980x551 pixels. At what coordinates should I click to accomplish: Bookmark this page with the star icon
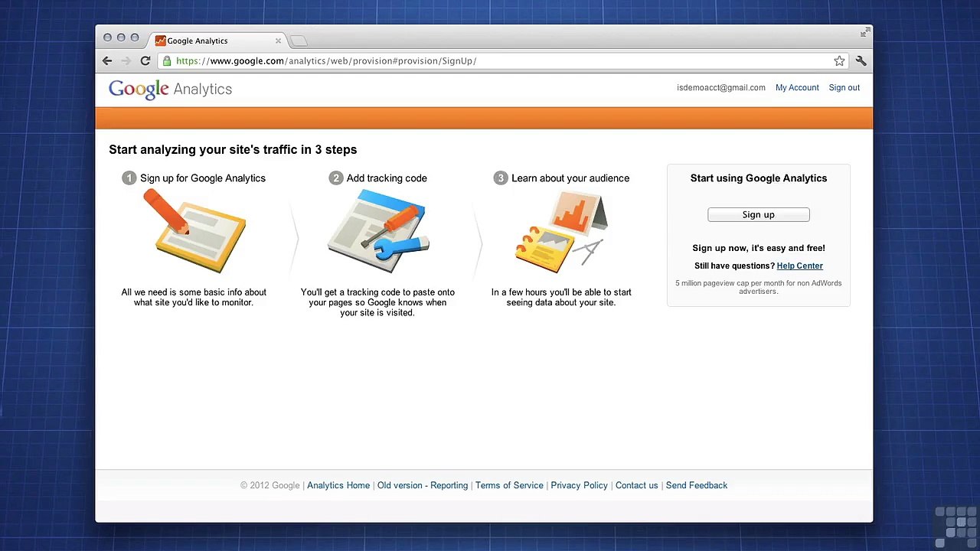(x=839, y=60)
